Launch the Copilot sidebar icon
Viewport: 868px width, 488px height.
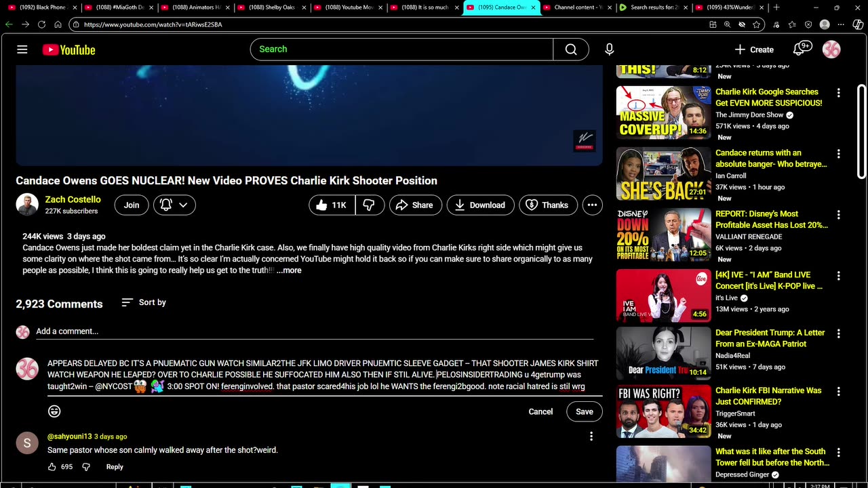tap(858, 24)
